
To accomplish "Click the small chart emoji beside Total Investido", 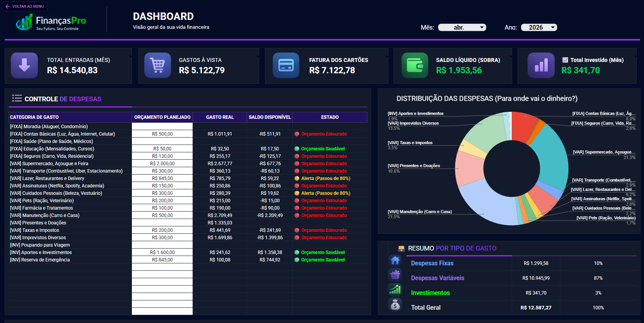I will click(565, 60).
